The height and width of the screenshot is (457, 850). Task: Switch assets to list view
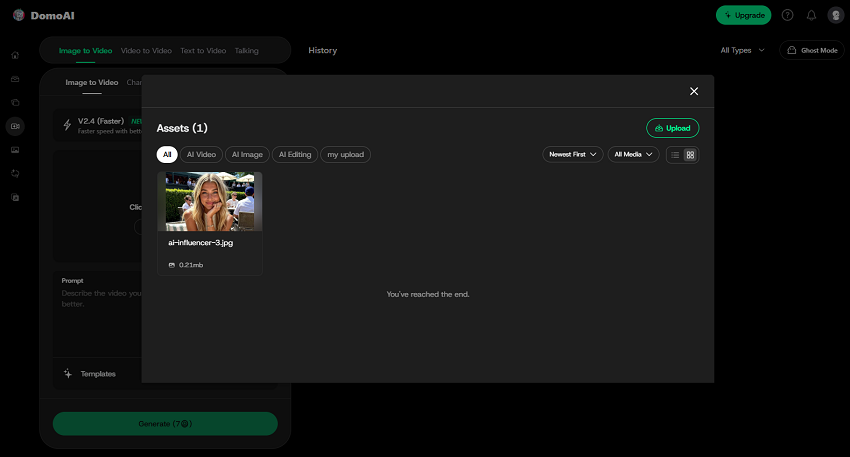pos(675,155)
